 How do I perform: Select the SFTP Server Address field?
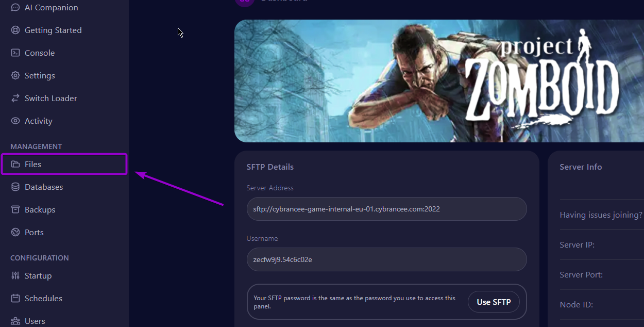[386, 209]
